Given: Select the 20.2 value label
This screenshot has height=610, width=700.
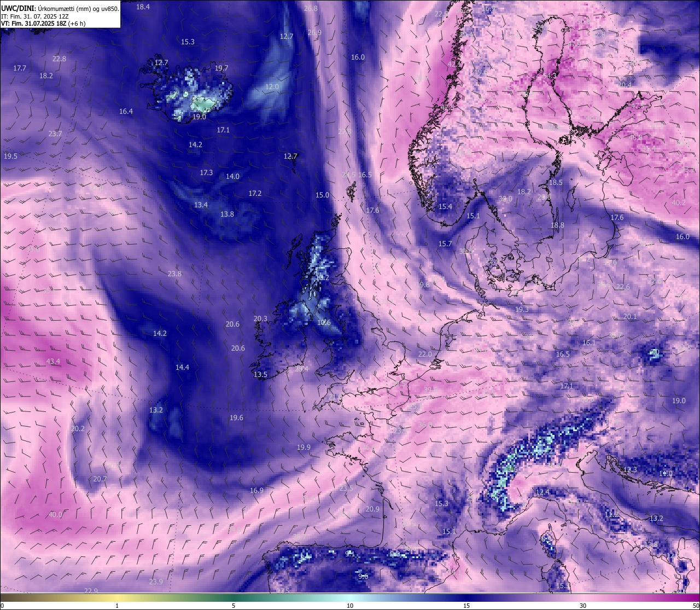Looking at the screenshot, I should tap(78, 428).
